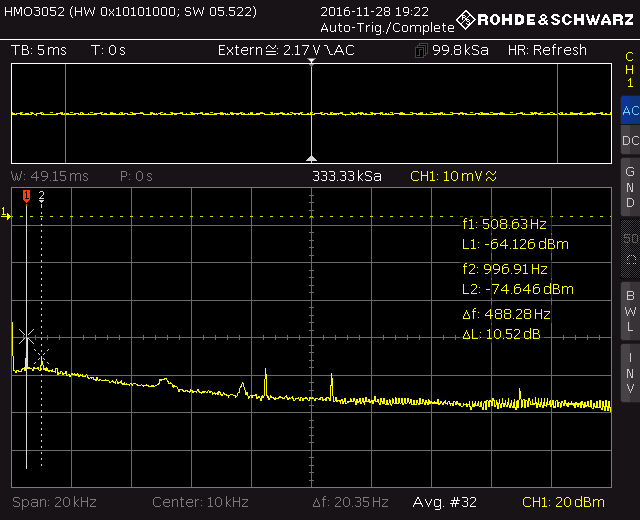Select cursor marker 2 label

[41, 197]
